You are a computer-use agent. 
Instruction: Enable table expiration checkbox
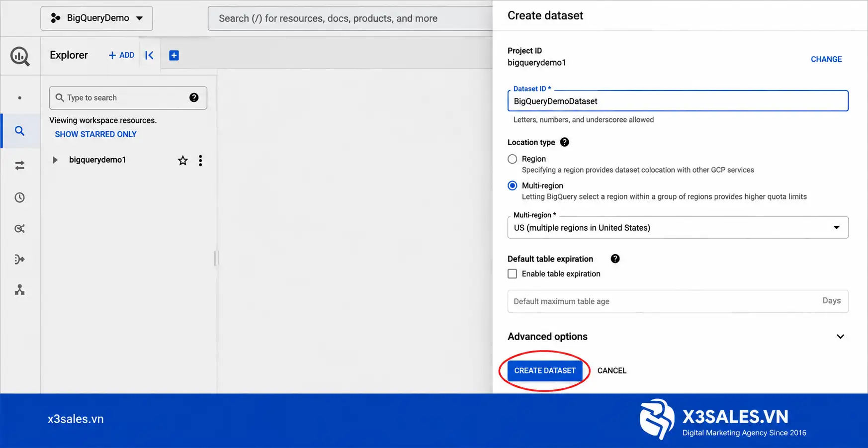[512, 273]
